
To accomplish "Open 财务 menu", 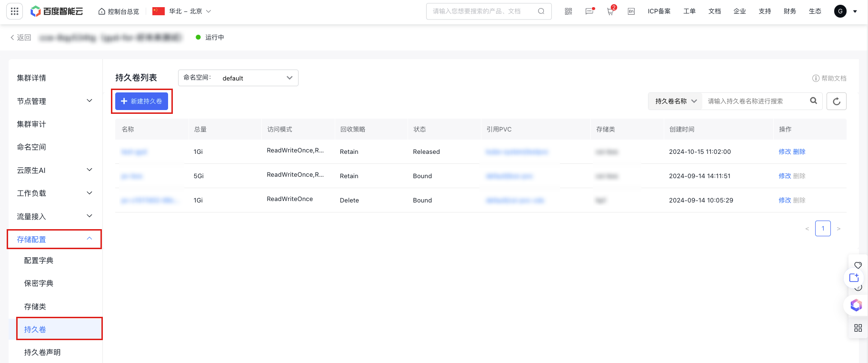I will pyautogui.click(x=790, y=11).
